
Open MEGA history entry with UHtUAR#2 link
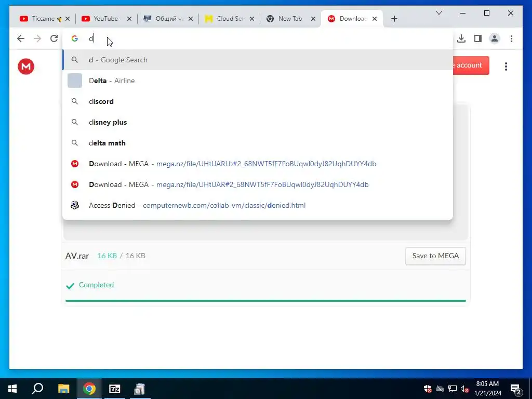pos(258,184)
